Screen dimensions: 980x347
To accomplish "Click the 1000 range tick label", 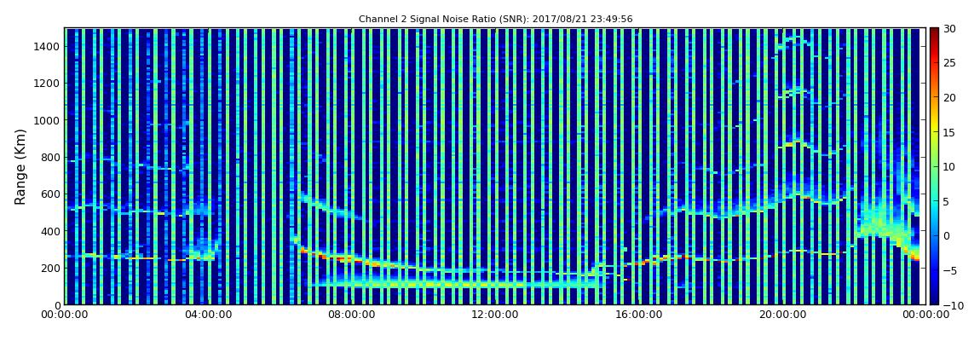I will [x=48, y=120].
